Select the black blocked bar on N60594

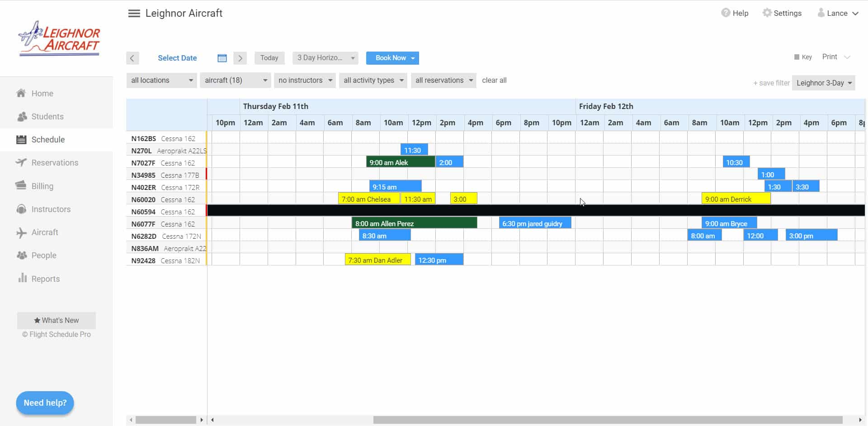tap(536, 211)
